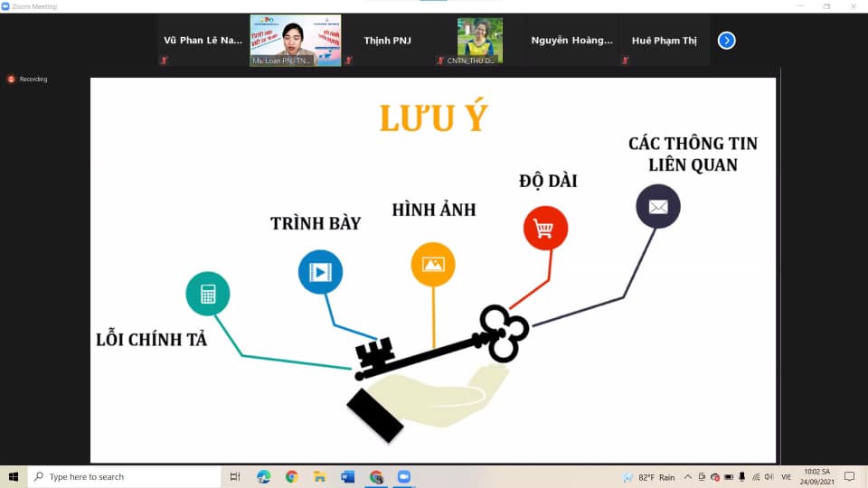This screenshot has height=488, width=868.
Task: Click the Task View icon
Action: 235,476
